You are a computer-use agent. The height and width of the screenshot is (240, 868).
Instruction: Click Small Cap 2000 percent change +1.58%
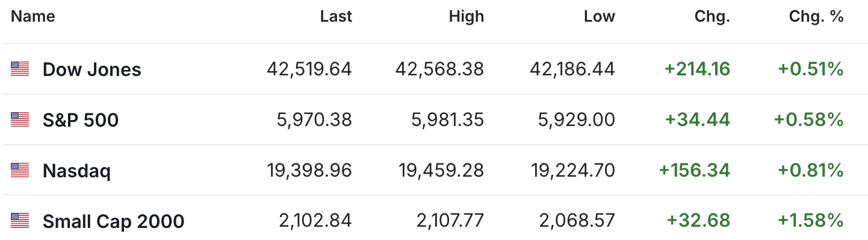811,221
